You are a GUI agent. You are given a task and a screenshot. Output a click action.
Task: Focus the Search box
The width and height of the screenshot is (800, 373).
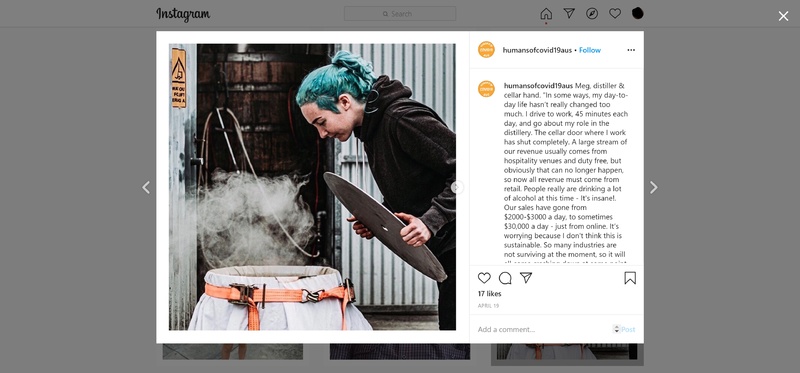point(400,14)
